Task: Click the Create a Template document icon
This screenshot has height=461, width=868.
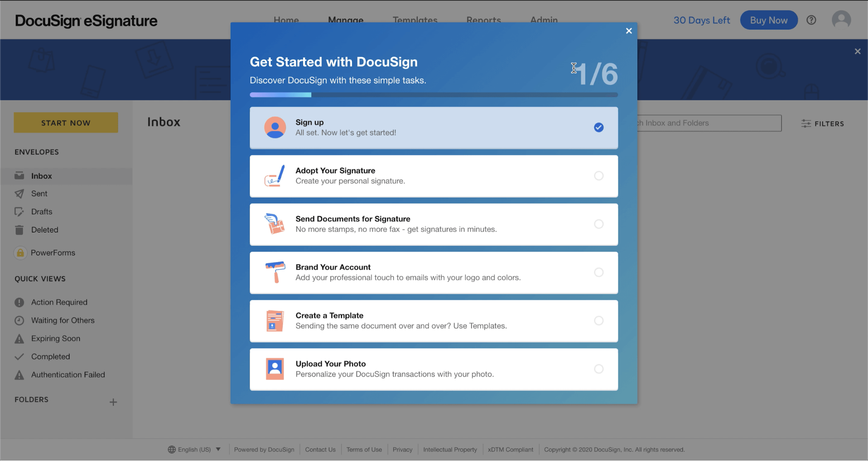Action: click(275, 321)
